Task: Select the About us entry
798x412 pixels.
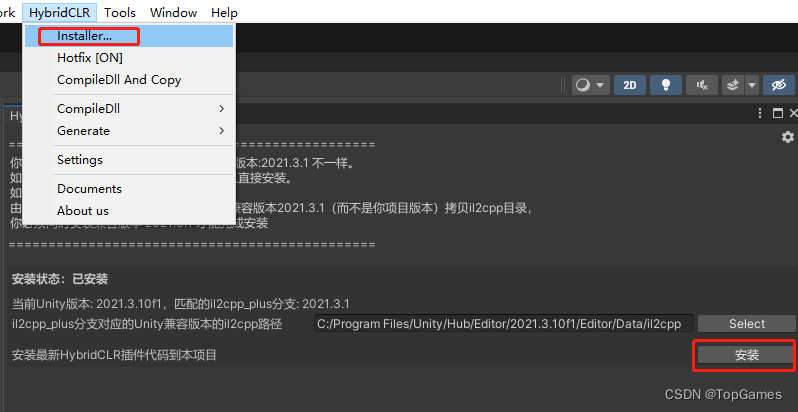Action: click(x=129, y=211)
